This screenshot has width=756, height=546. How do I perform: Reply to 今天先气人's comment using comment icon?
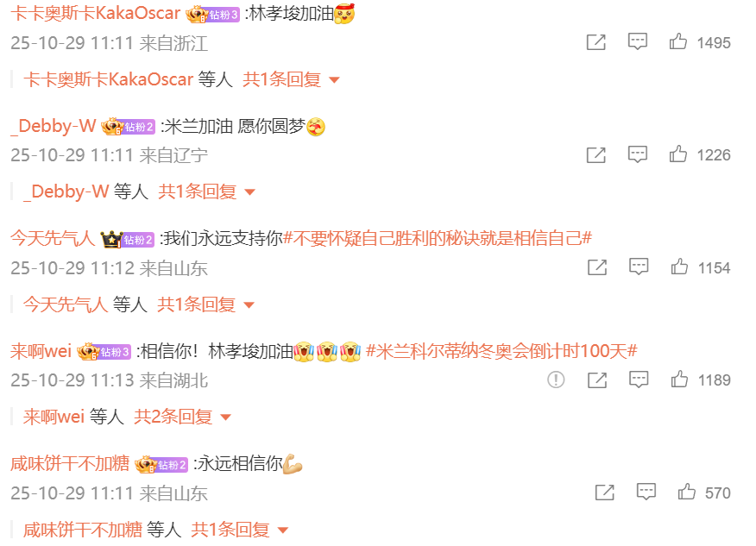[639, 267]
